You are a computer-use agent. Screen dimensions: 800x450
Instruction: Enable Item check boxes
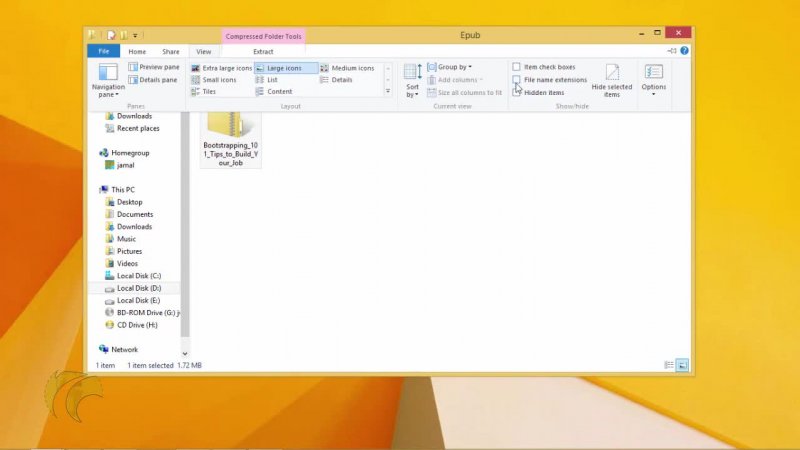tap(517, 67)
